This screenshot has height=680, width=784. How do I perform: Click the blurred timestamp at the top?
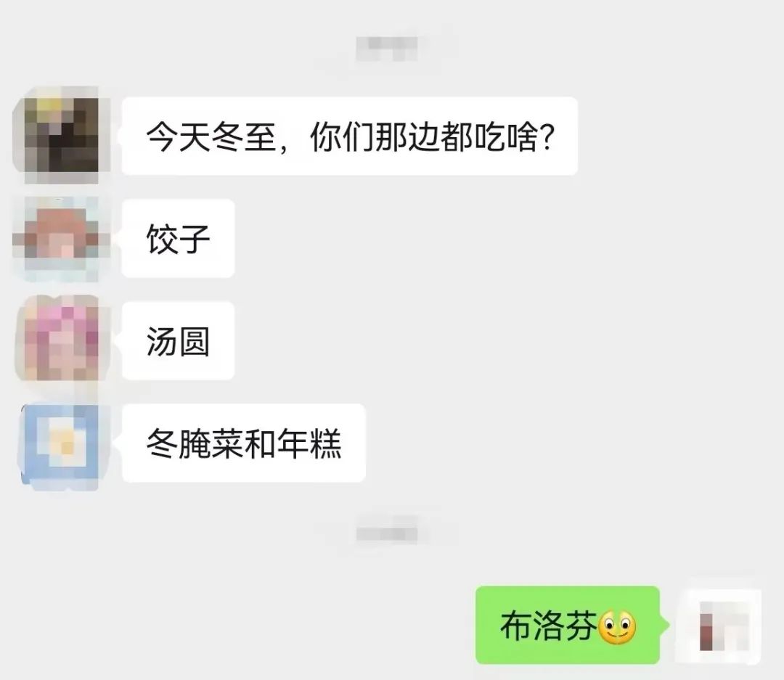(386, 49)
